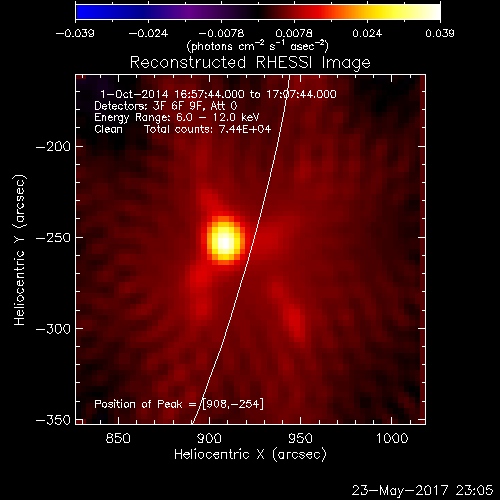500x500 pixels.
Task: Click the colorbar units label text
Action: click(258, 46)
